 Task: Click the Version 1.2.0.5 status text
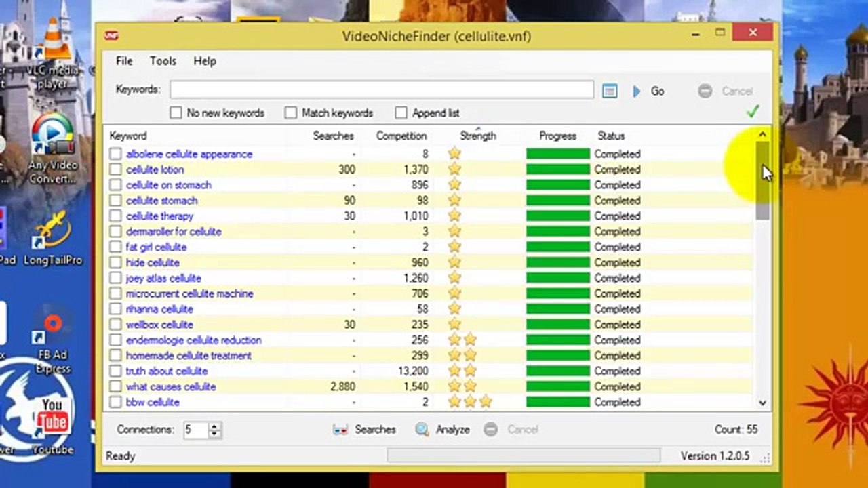[x=715, y=455]
